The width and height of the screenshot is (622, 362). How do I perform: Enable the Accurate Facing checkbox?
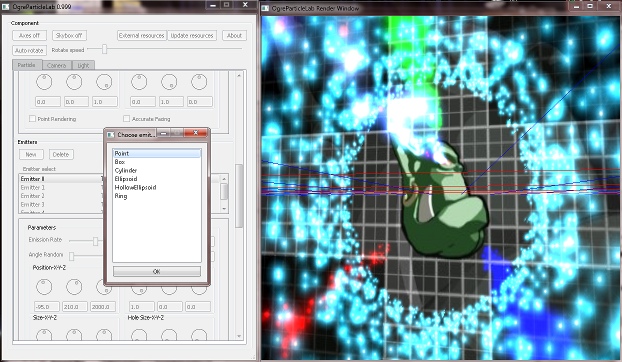(x=127, y=119)
